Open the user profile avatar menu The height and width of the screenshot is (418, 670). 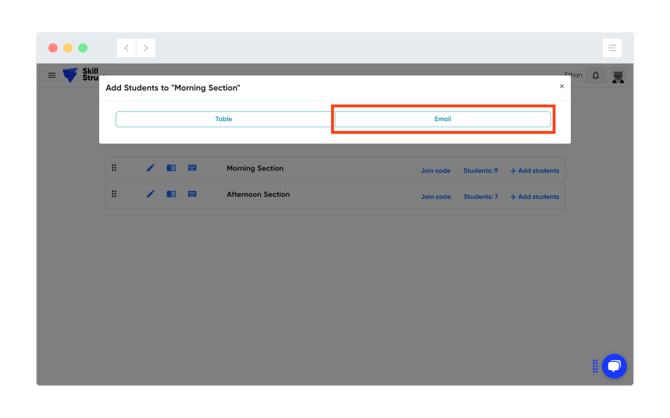[x=618, y=76]
